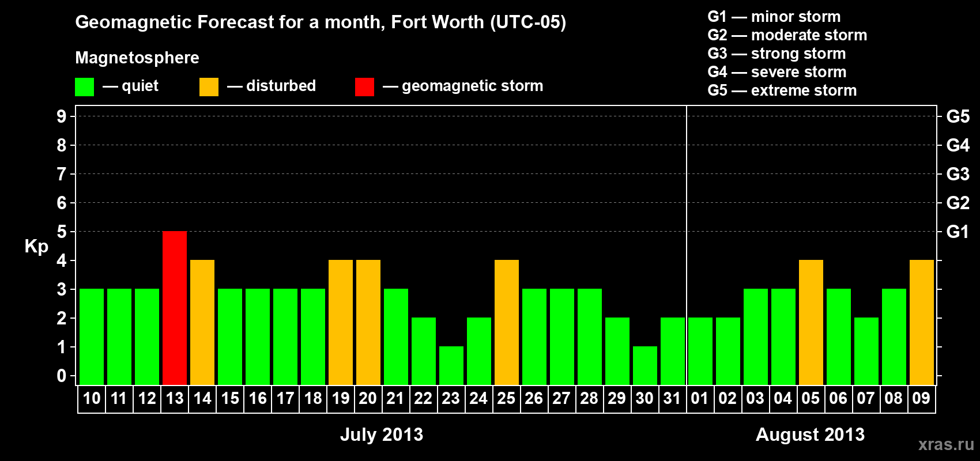
Task: Click 'G4 — severe storm' legend text
Action: (x=777, y=72)
